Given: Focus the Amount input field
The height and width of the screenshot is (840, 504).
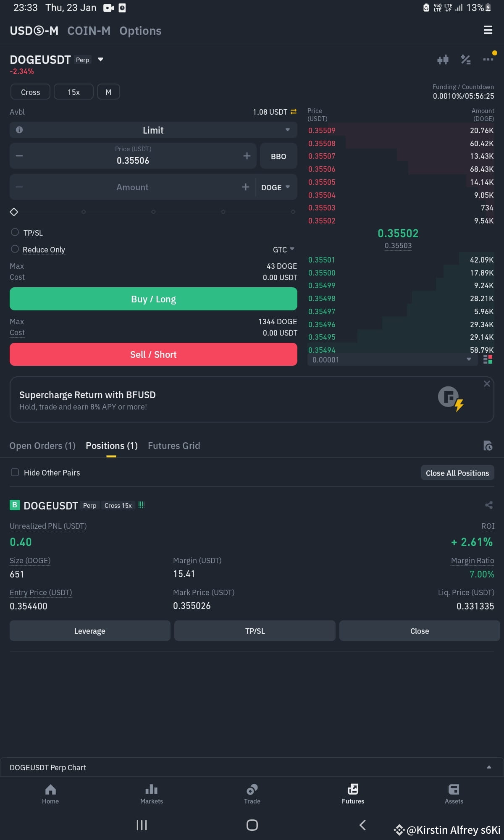Looking at the screenshot, I should click(x=132, y=187).
